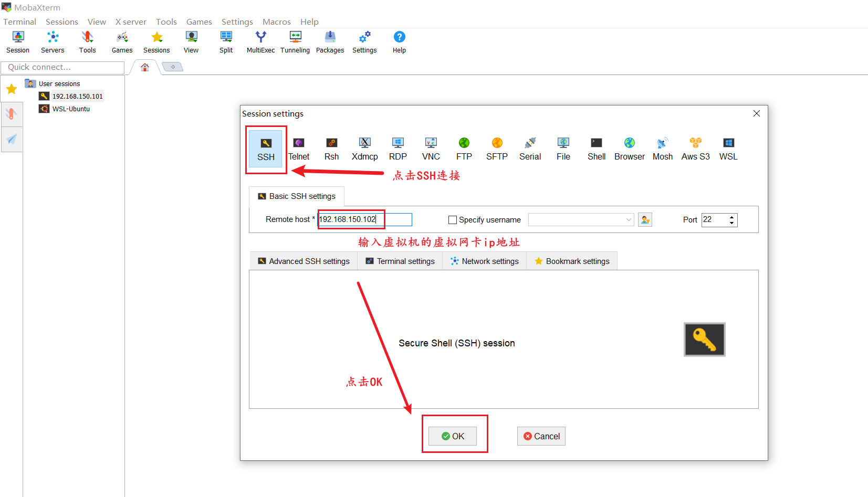This screenshot has height=497, width=868.
Task: Click the user credentials manager icon
Action: pos(645,220)
